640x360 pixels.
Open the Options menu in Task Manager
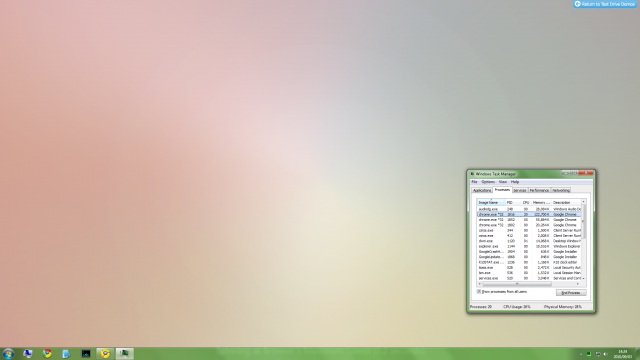(x=488, y=182)
